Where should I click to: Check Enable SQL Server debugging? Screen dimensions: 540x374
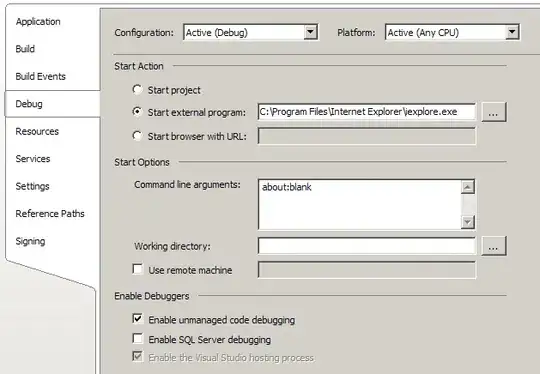point(138,339)
